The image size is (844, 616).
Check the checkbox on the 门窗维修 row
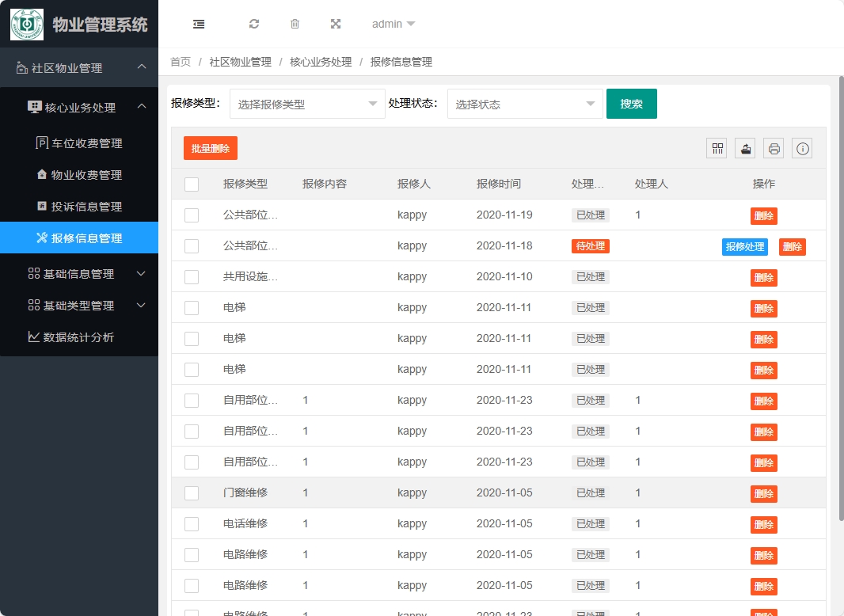(x=191, y=493)
